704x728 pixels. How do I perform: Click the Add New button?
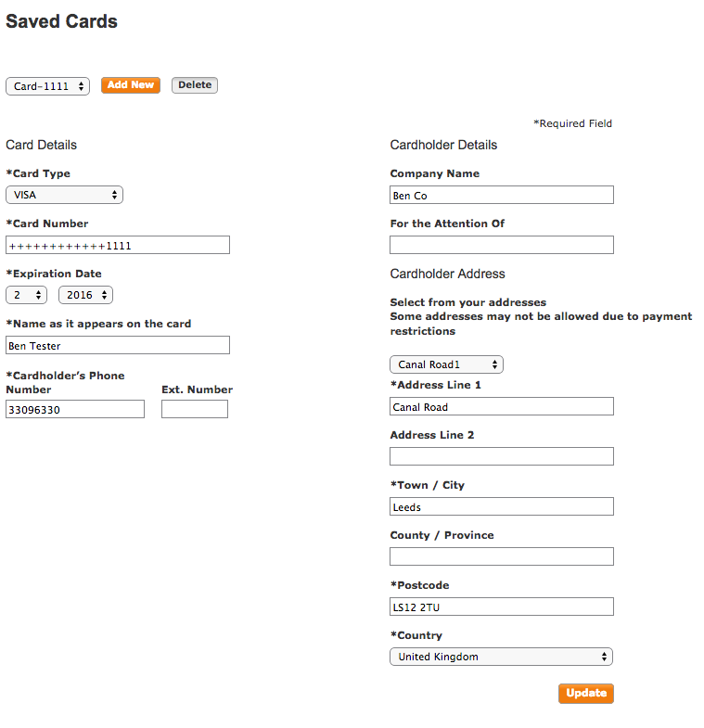coord(131,85)
